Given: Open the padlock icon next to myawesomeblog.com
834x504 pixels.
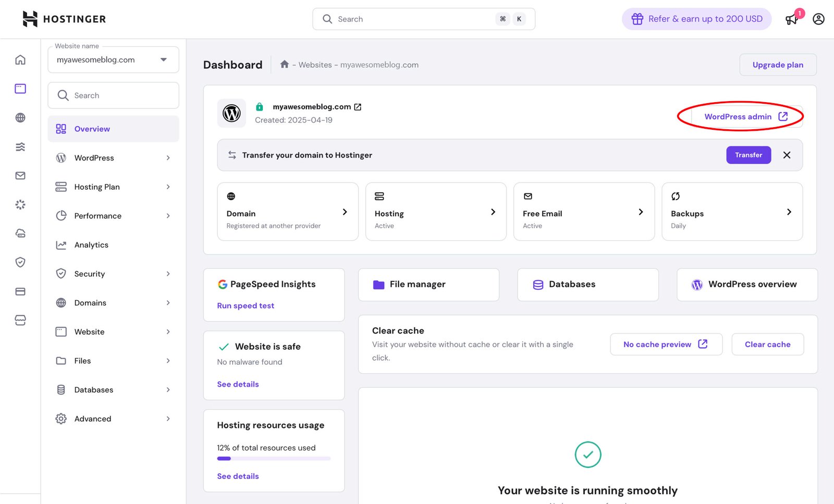Looking at the screenshot, I should click(x=259, y=106).
